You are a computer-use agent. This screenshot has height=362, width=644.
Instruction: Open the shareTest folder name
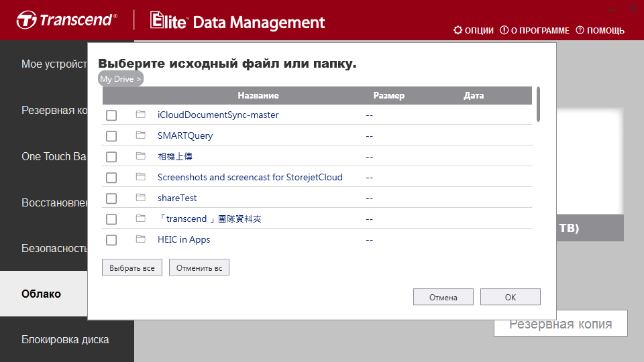tap(177, 198)
